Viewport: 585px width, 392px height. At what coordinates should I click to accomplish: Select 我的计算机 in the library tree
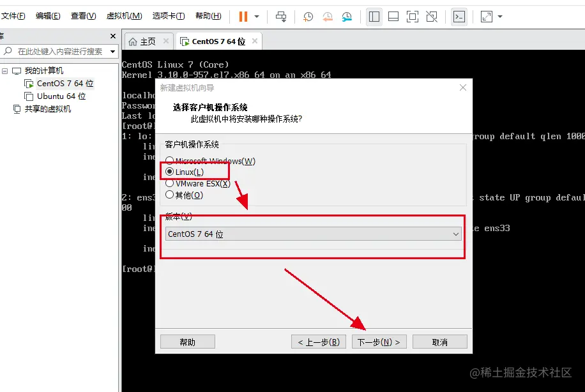point(43,70)
